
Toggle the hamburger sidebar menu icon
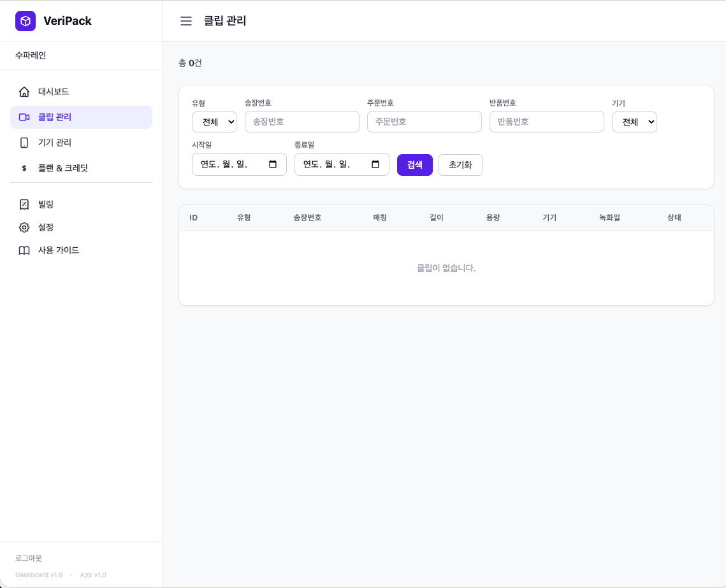[186, 21]
